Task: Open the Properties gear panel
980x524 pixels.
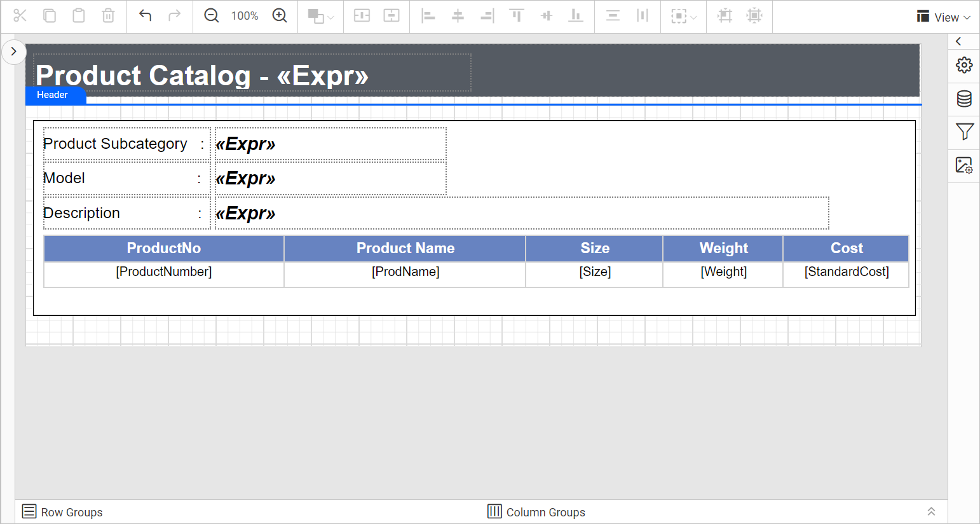Action: (964, 65)
